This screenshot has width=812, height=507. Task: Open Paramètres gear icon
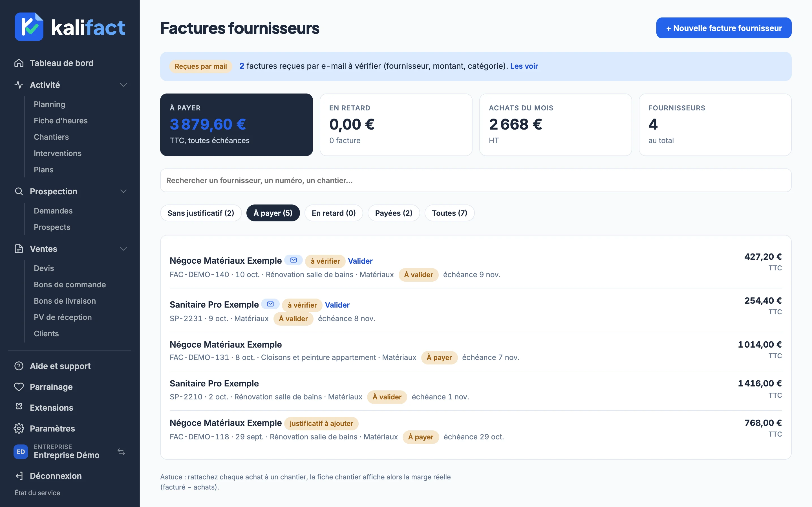pyautogui.click(x=19, y=428)
